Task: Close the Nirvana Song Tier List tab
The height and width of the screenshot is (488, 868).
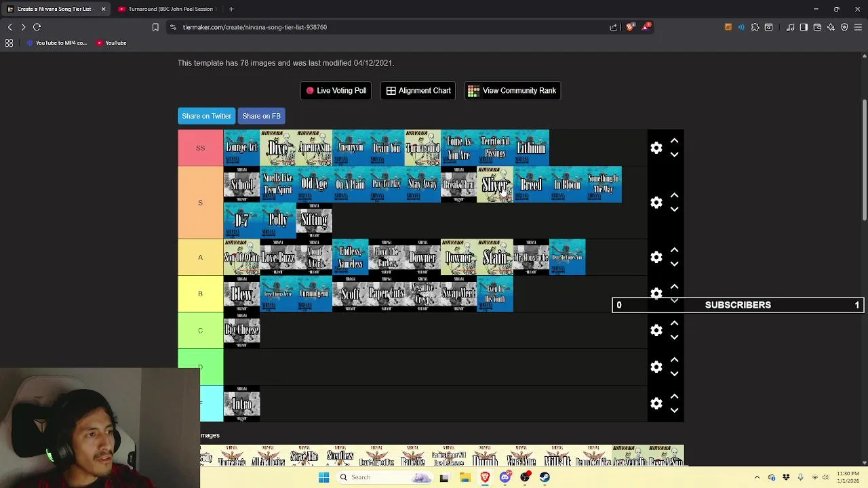Action: coord(103,9)
